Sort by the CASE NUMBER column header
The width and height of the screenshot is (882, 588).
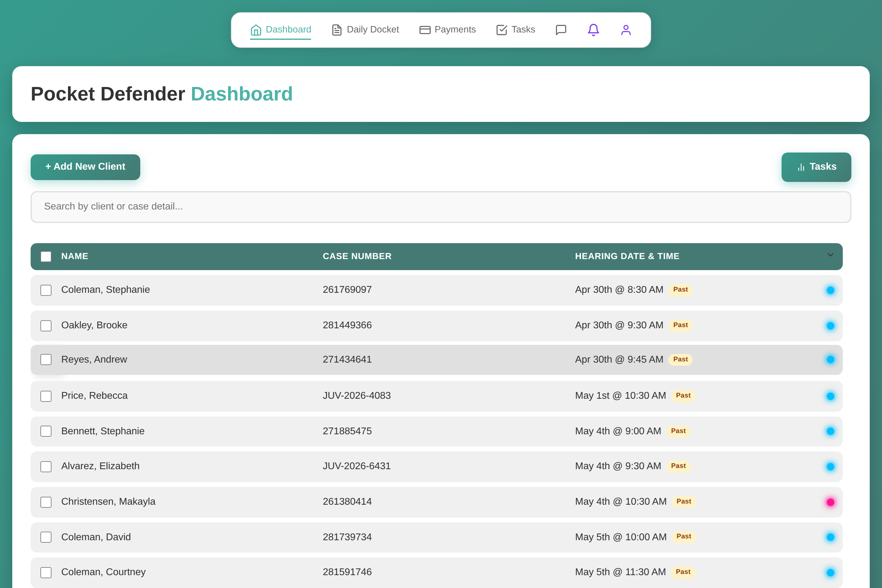[x=357, y=256]
